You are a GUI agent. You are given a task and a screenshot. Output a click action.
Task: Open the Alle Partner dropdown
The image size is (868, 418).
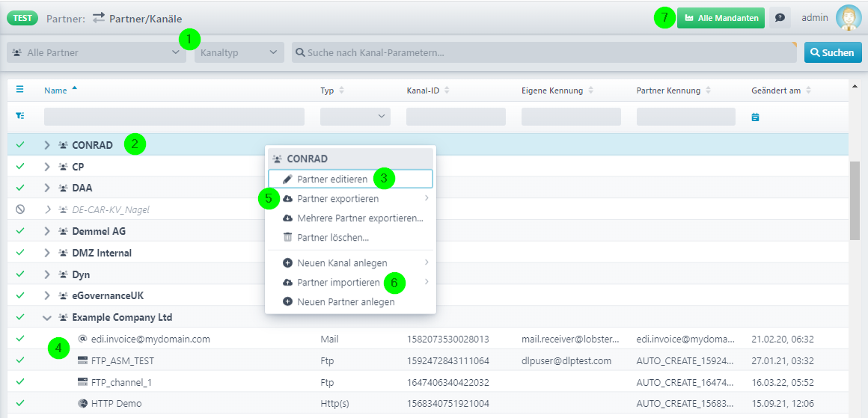97,52
